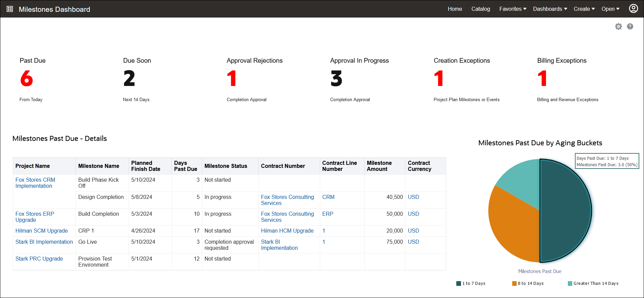644x298 pixels.
Task: Expand the Open dropdown
Action: [x=610, y=9]
